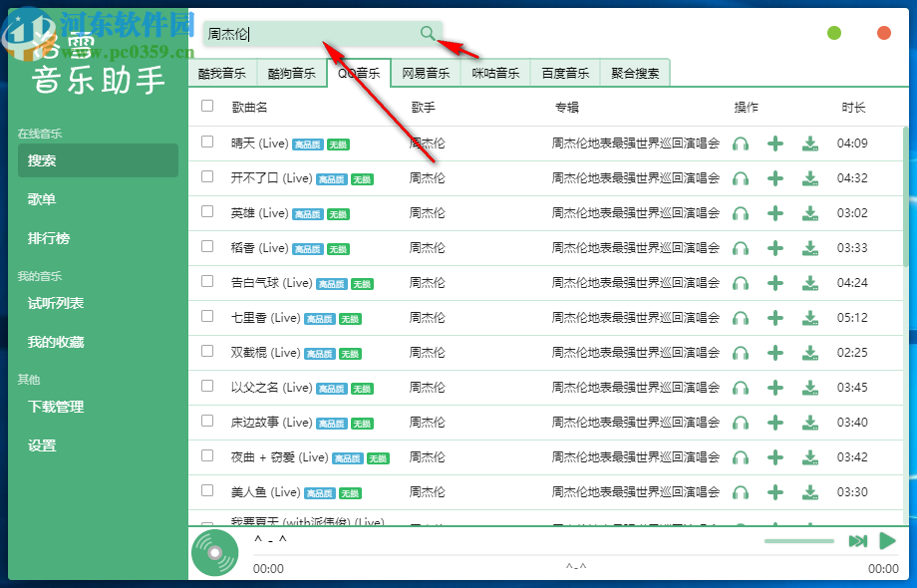Screen dimensions: 917x588
Task: Open the 聚合搜索 tab
Action: coord(635,73)
